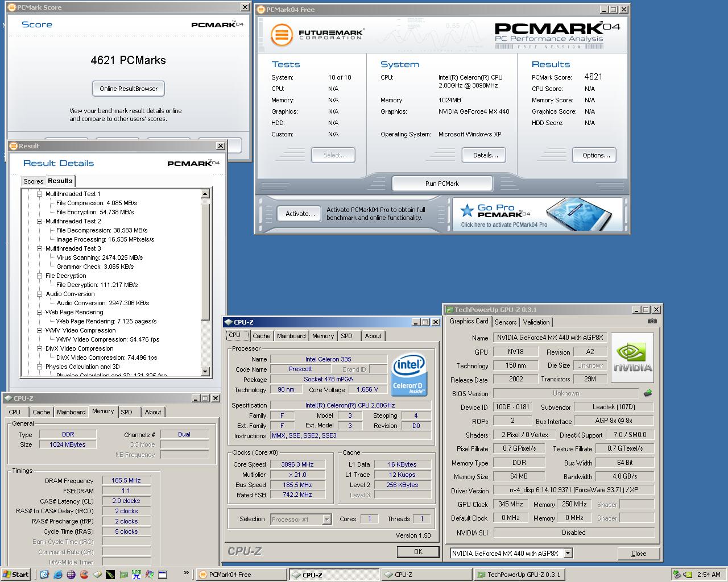Collapse the Multithreaded Test 2 tree node
Screen dimensions: 728x582
(40, 221)
